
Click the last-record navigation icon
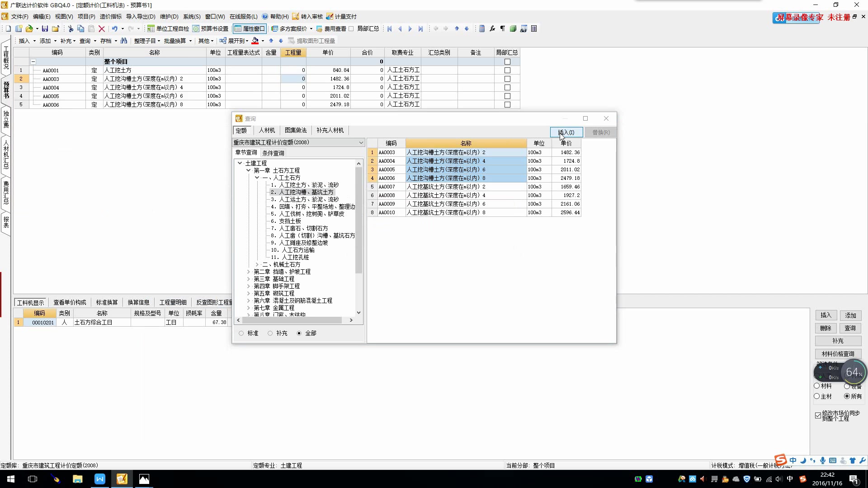420,28
